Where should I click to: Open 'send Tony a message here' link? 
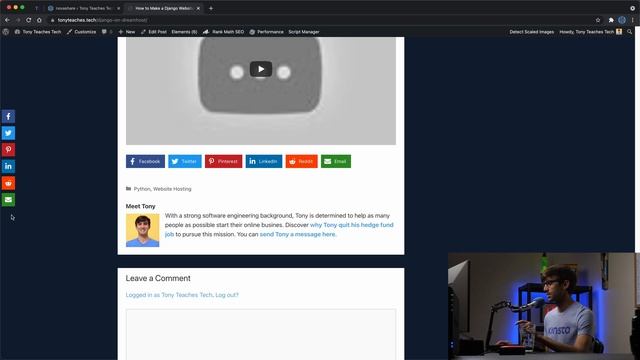pos(298,234)
